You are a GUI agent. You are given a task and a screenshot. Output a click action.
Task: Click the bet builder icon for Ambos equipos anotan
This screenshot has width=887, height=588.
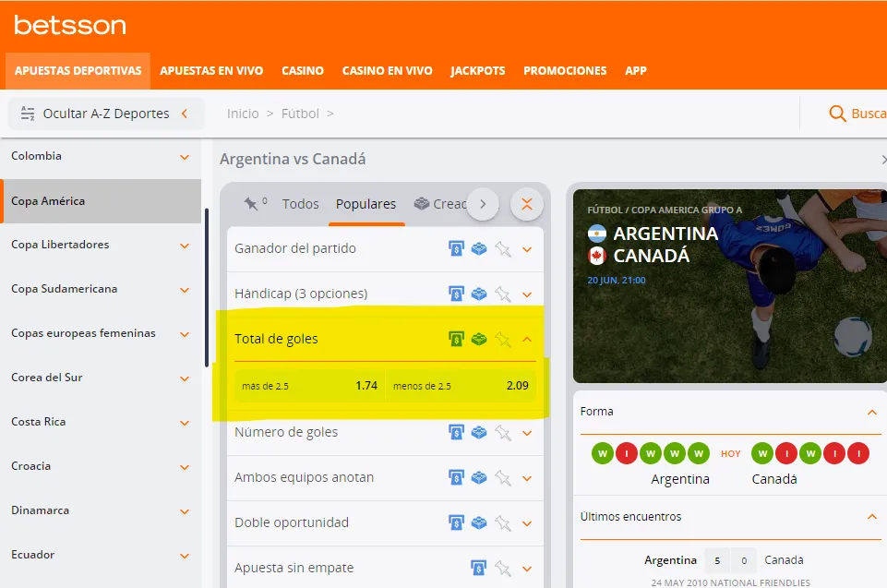pyautogui.click(x=479, y=477)
